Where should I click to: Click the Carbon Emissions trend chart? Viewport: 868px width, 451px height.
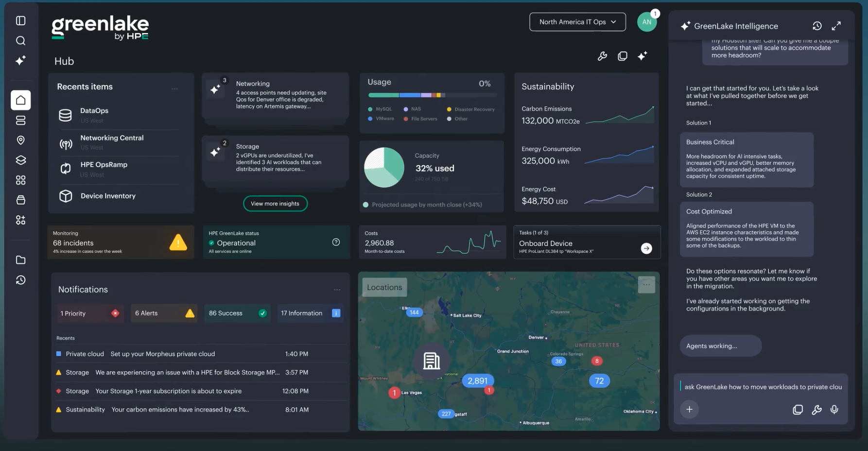(x=620, y=115)
